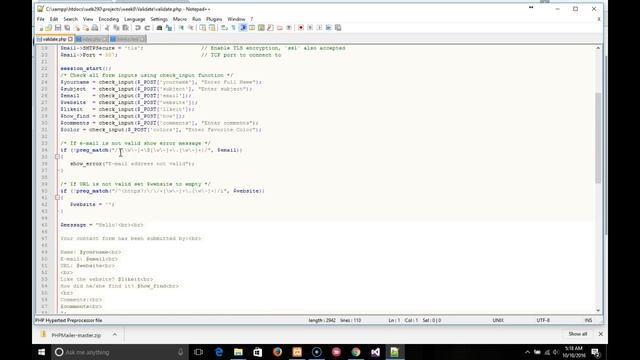This screenshot has height=360, width=640.
Task: Click the scroll-down arrow of the editor
Action: (x=598, y=311)
